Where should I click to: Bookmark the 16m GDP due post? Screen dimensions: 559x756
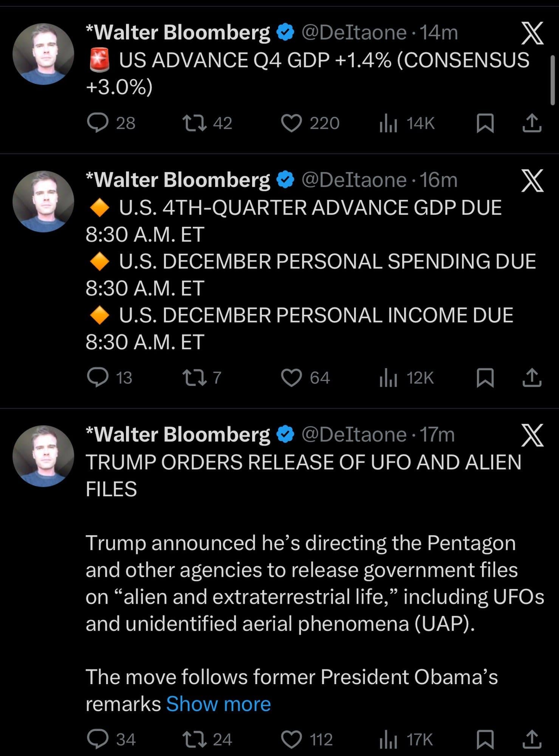pyautogui.click(x=485, y=378)
